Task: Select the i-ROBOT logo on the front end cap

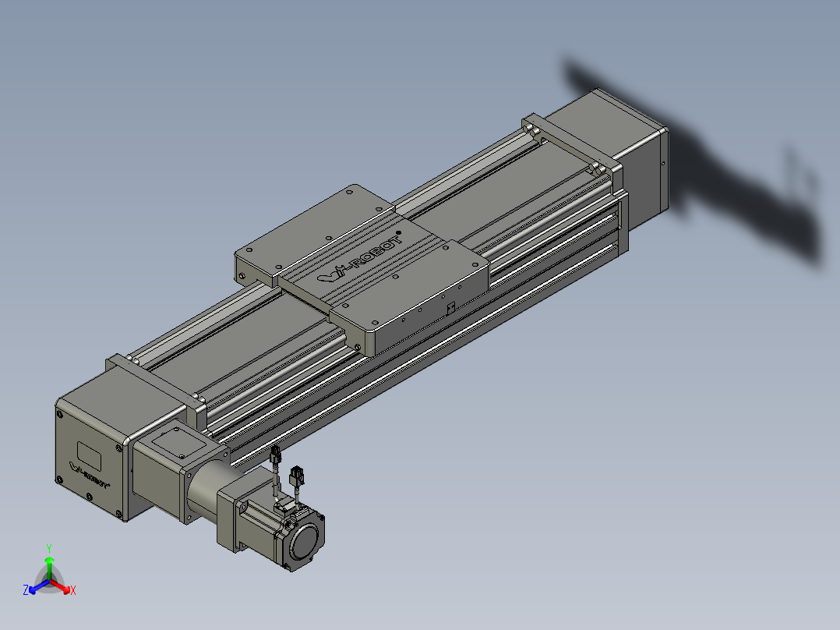Action: (x=89, y=474)
